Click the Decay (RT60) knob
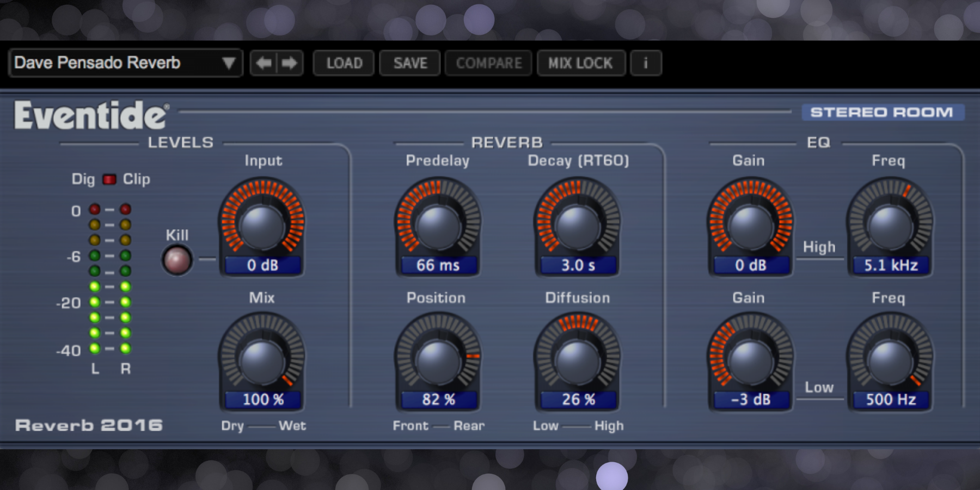Viewport: 980px width, 490px height. (x=577, y=224)
